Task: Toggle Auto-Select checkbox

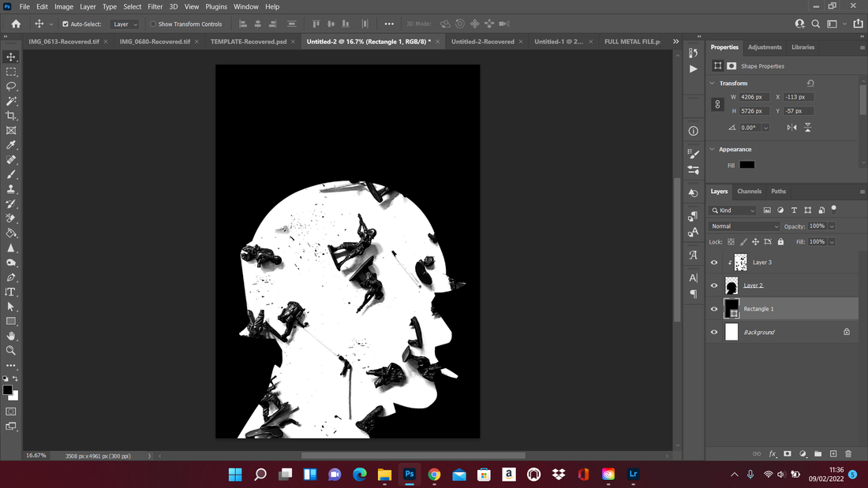Action: pyautogui.click(x=65, y=24)
